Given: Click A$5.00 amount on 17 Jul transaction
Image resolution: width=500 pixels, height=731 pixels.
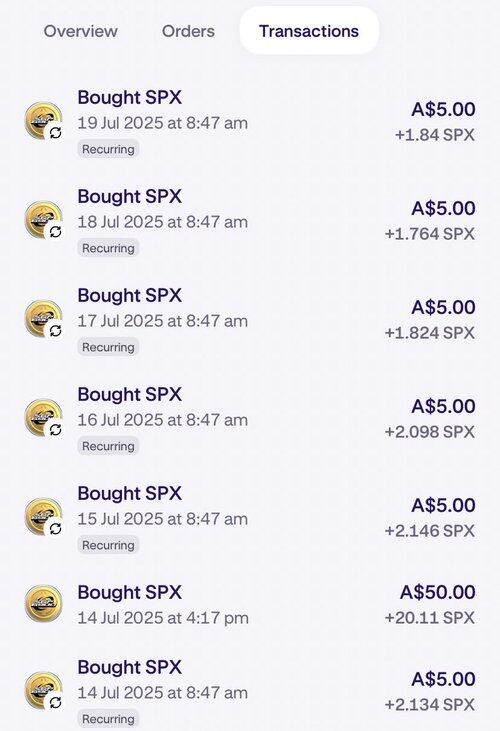Looking at the screenshot, I should [x=443, y=307].
